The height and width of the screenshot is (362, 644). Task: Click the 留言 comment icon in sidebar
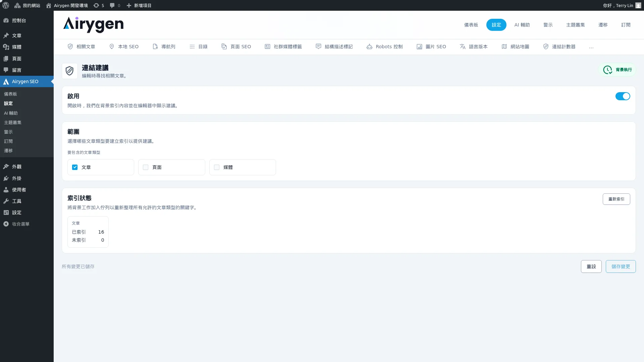[6, 70]
